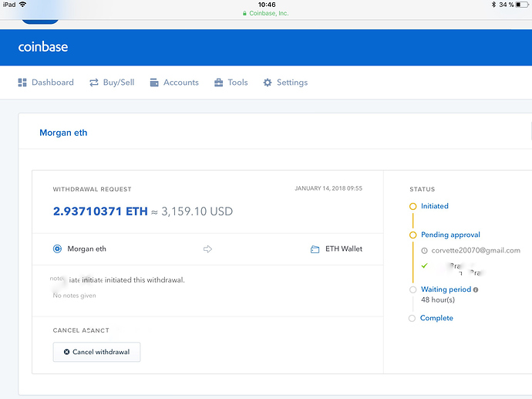
Task: Click the Complete status circle
Action: pos(412,319)
